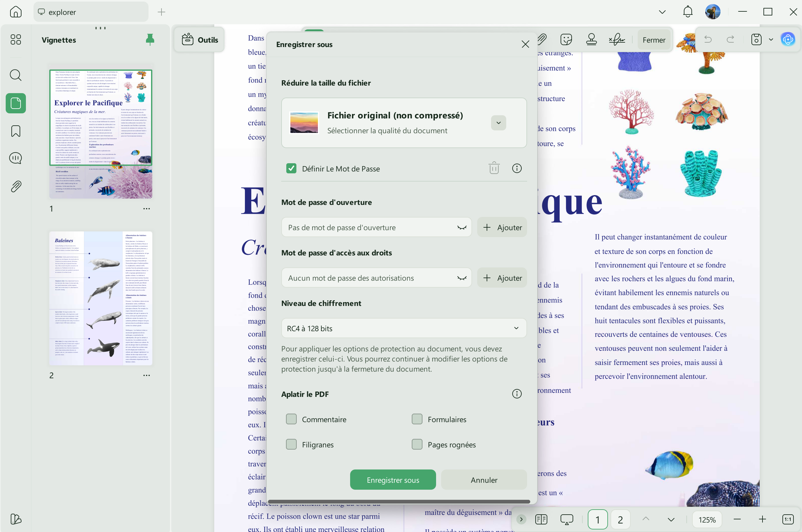Open the home screen icon
The image size is (802, 532).
coord(15,12)
